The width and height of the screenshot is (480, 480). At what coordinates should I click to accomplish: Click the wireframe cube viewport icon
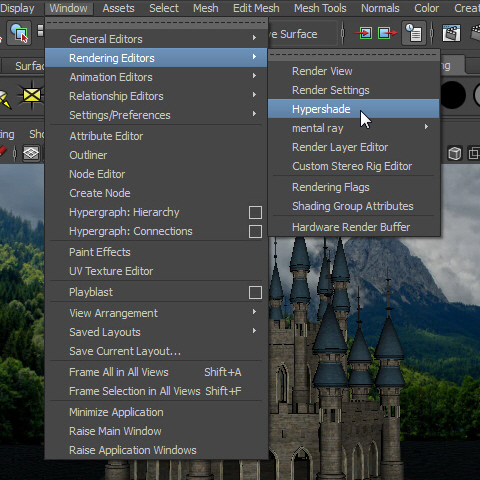pos(455,154)
